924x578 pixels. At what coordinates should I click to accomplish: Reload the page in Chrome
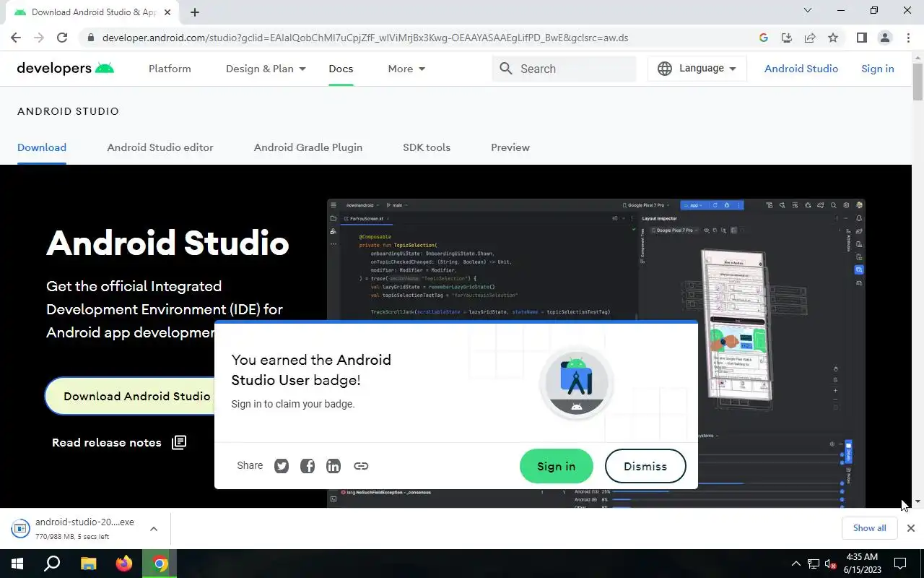62,38
